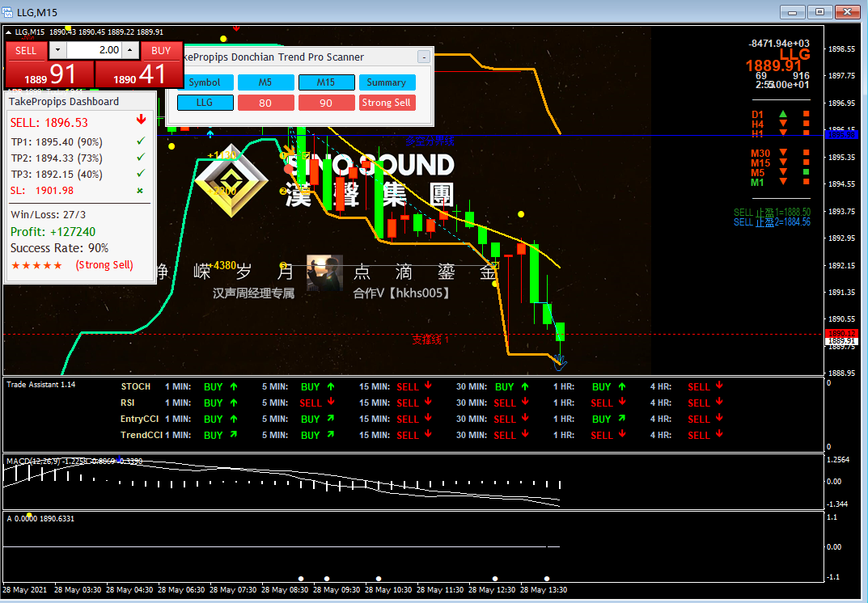The image size is (868, 603).
Task: Click the red down arrow for RSI 5 MIN SELL
Action: tap(331, 402)
